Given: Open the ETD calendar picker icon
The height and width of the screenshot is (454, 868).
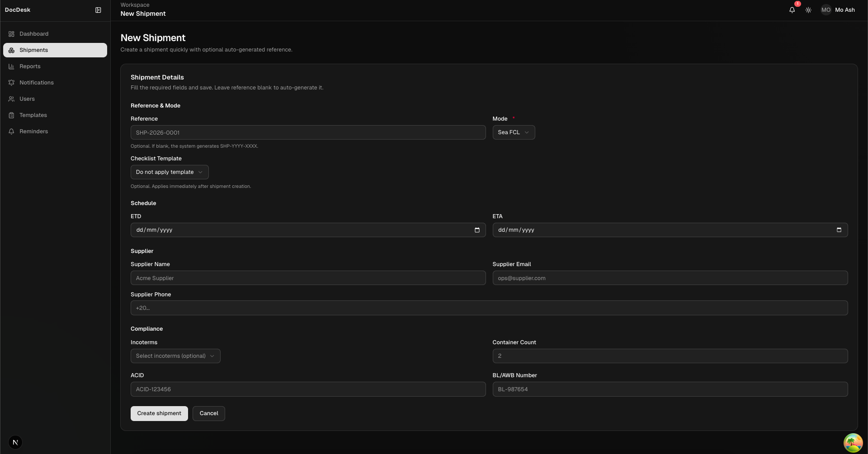Looking at the screenshot, I should pyautogui.click(x=477, y=230).
